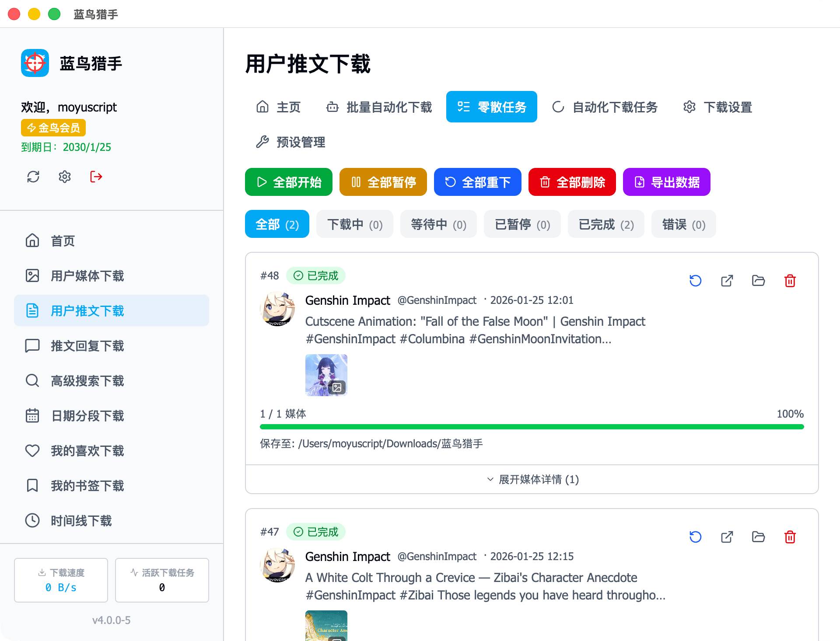840x641 pixels.
Task: Show only 错误 (0) tasks
Action: 683,224
